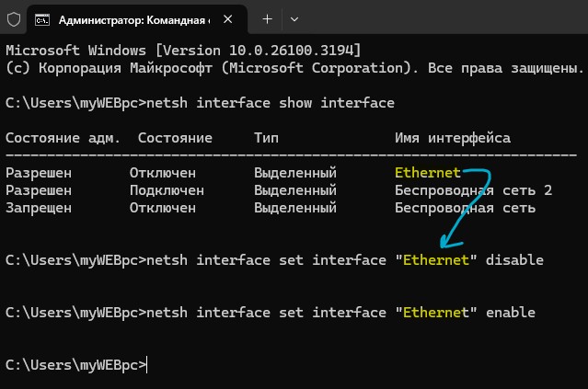Open a new tab with plus icon
The image size is (588, 389).
pyautogui.click(x=267, y=18)
